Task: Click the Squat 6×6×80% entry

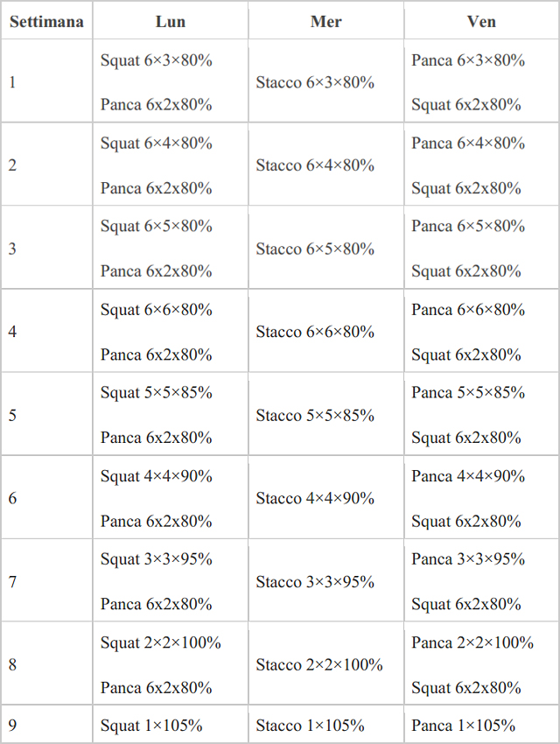Action: [156, 310]
